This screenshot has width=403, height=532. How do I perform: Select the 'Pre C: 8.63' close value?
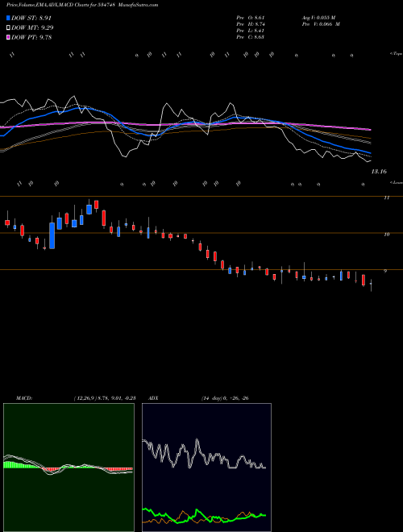pyautogui.click(x=251, y=37)
